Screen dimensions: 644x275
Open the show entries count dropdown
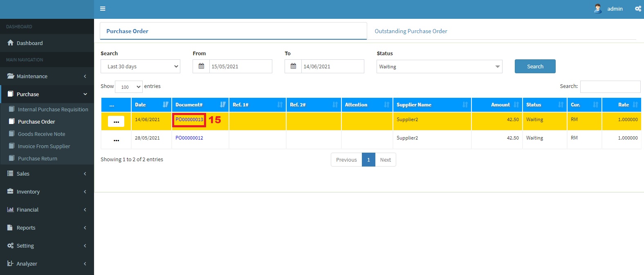click(x=129, y=87)
